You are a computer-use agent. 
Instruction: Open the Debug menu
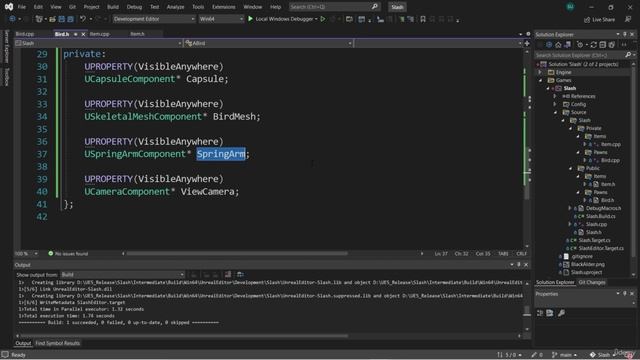click(134, 7)
